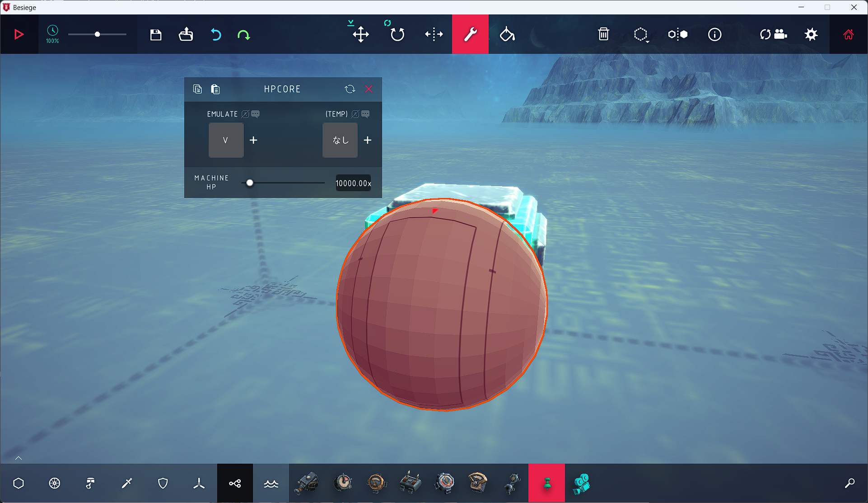Add another key to EMULATE
Viewport: 868px width, 503px height.
point(253,140)
